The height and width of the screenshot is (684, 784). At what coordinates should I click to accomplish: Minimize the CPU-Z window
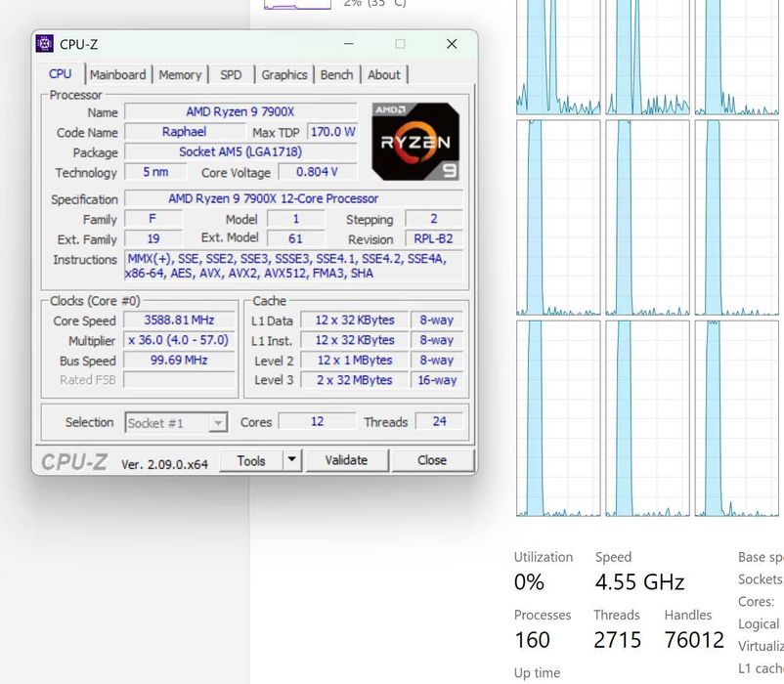coord(349,44)
